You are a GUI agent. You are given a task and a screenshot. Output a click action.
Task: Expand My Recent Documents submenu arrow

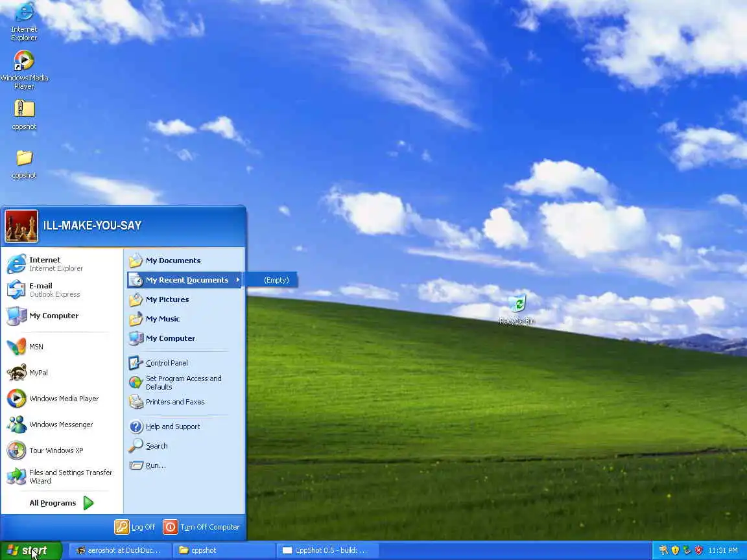(238, 280)
